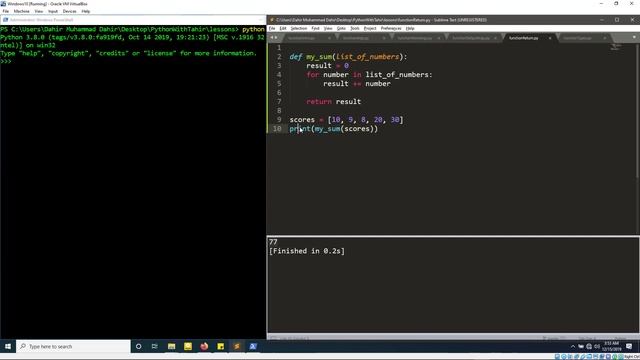This screenshot has width=640, height=360.
Task: Open the tab list dropdown arrow
Action: pos(634,38)
